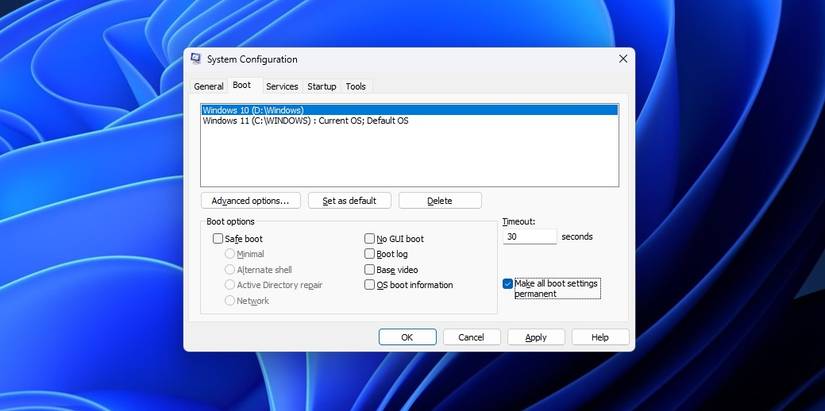This screenshot has height=411, width=825.
Task: Select Windows 10 (D:\Windows) boot entry
Action: coord(253,110)
